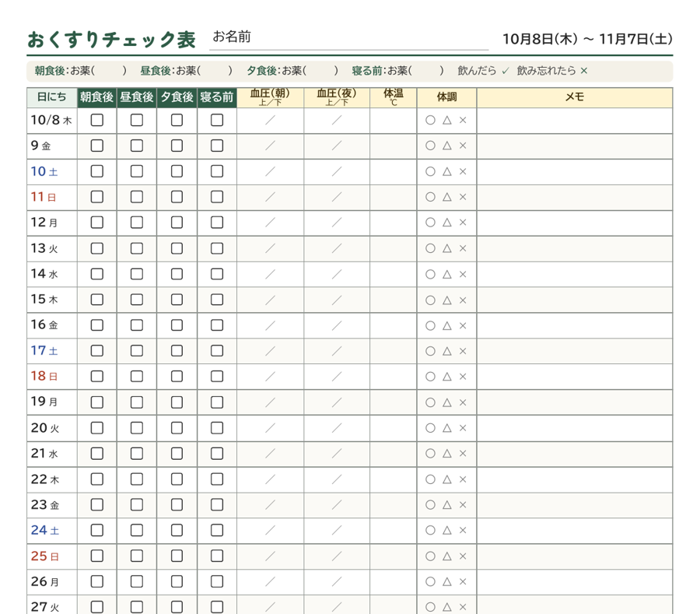Click the 体調 column header
Image resolution: width=700 pixels, height=614 pixels.
(x=447, y=97)
